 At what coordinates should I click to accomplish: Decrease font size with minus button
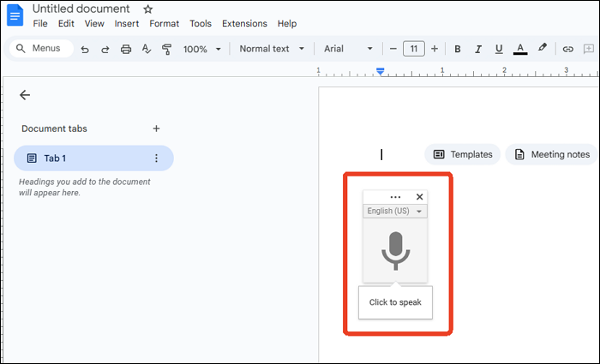point(393,49)
